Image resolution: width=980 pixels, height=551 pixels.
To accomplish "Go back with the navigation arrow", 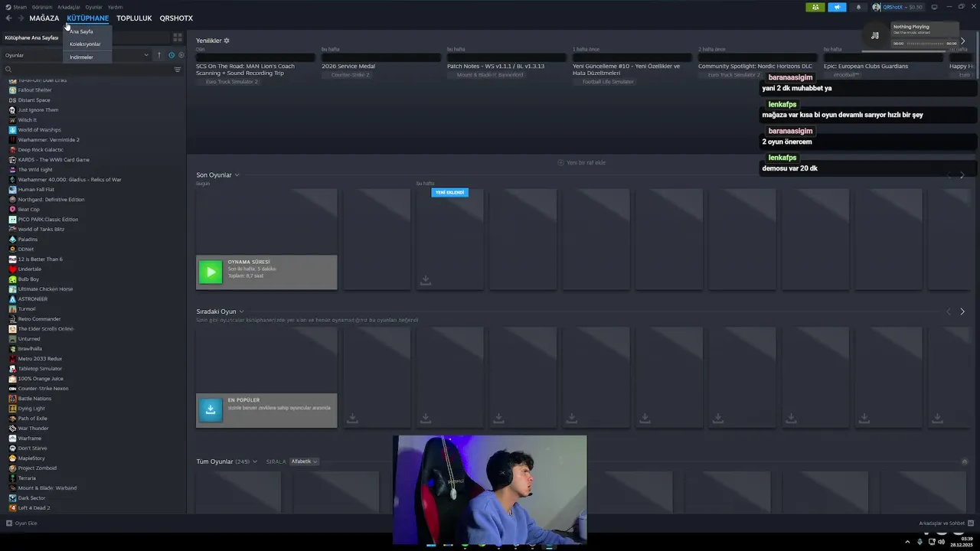I will [8, 18].
